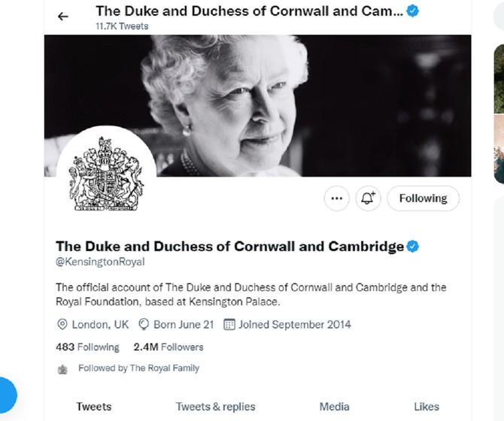Image resolution: width=504 pixels, height=421 pixels.
Task: Click the London, UK location pin icon
Action: 62,324
